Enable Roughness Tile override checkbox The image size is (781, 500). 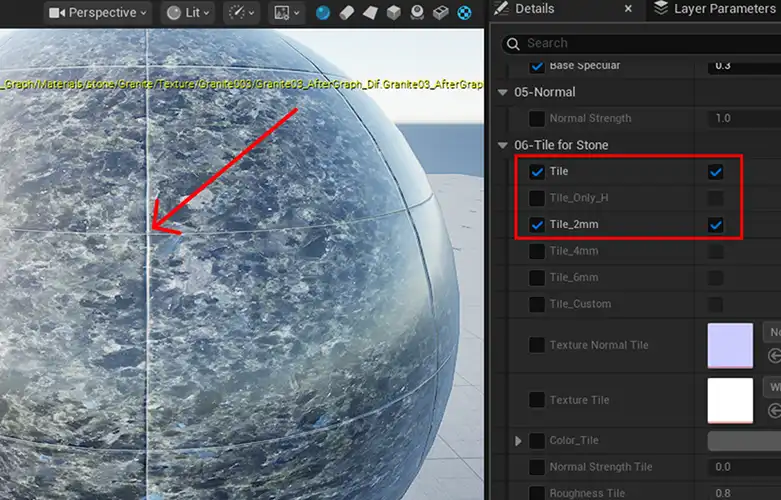(537, 493)
